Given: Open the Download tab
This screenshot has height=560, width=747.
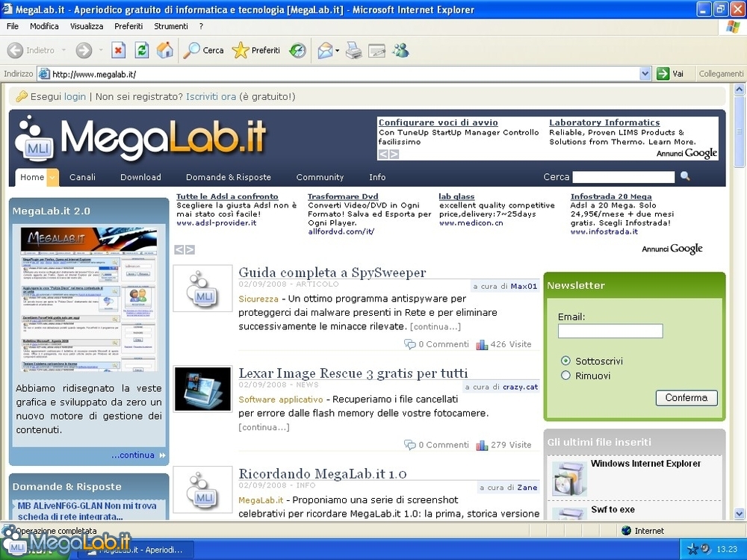Looking at the screenshot, I should pos(140,177).
